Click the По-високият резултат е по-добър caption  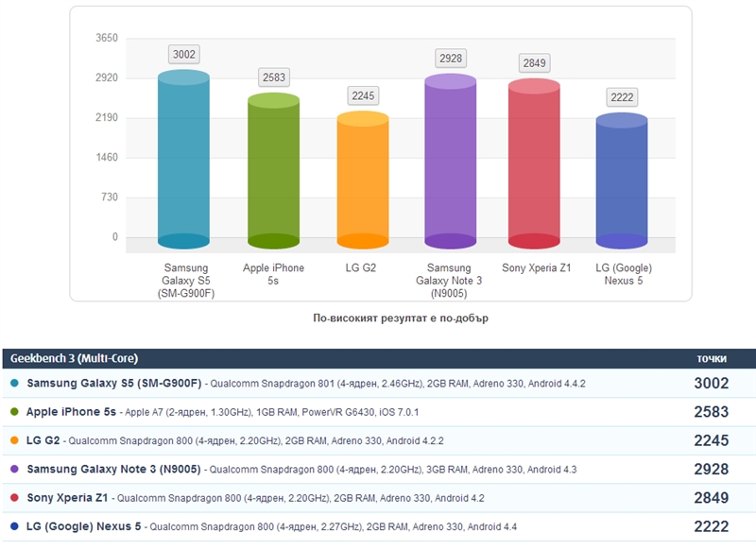coord(401,318)
